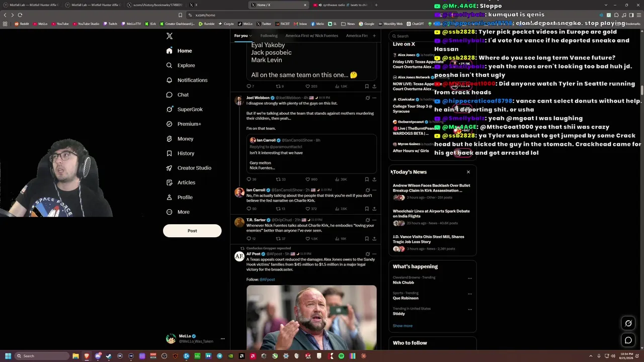644x362 pixels.
Task: Open the Profile person icon
Action: (x=170, y=197)
